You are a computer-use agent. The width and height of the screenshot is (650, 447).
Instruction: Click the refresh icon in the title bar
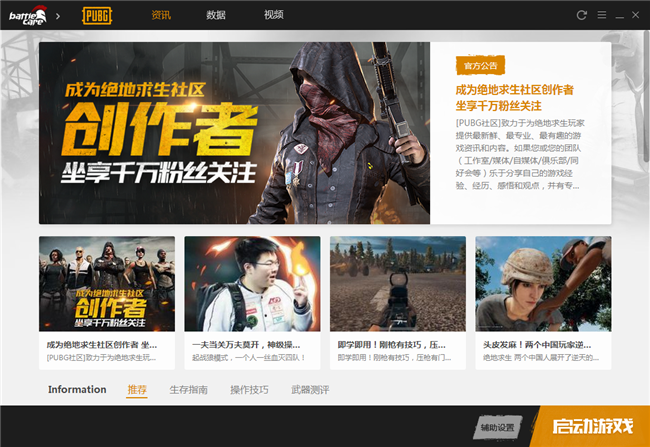[582, 15]
